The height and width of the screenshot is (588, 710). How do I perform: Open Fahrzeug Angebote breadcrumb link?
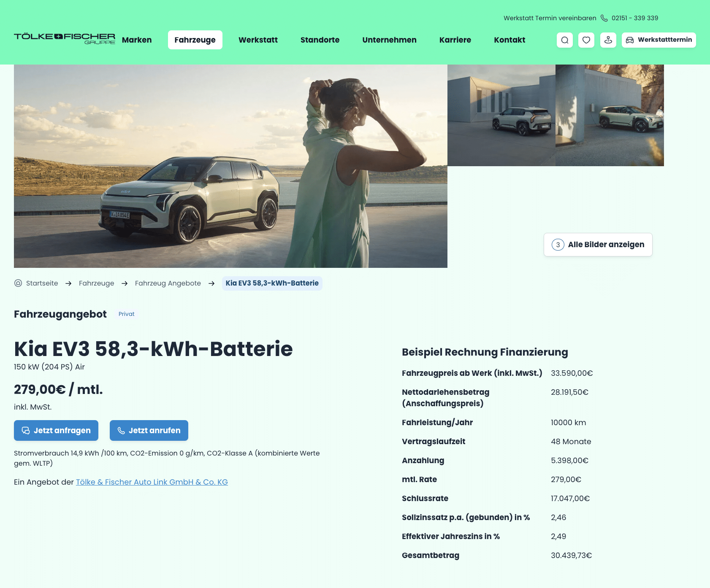coord(168,283)
